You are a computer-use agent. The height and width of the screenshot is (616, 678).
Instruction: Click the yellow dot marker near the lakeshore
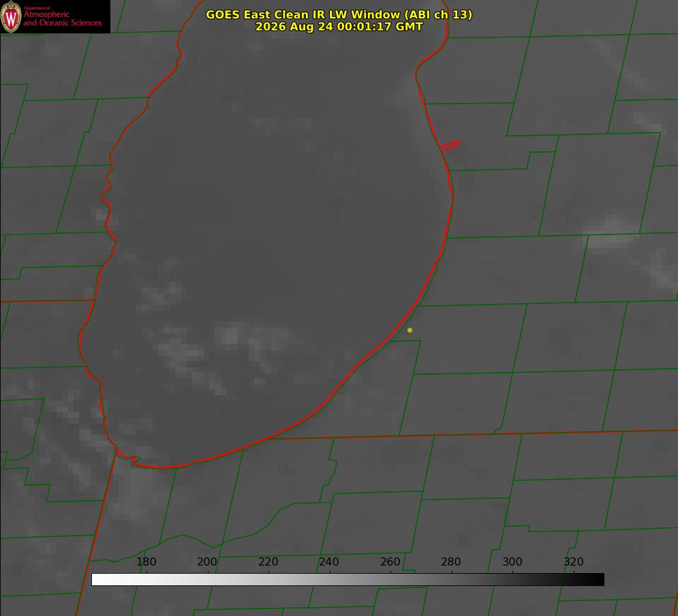click(x=410, y=330)
